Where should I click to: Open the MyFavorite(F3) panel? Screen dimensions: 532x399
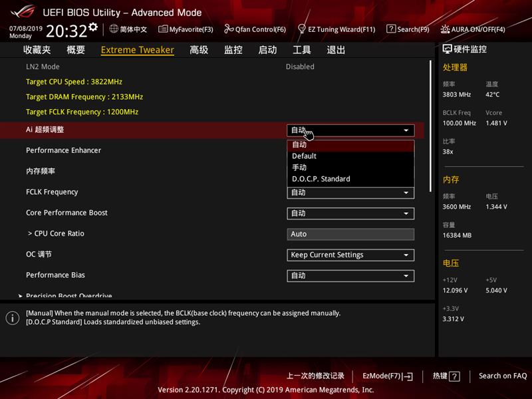(188, 29)
